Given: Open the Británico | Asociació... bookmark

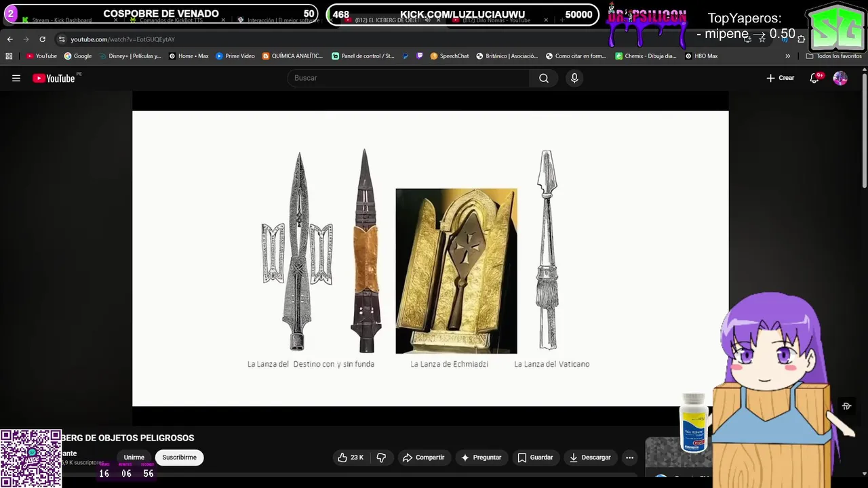Looking at the screenshot, I should click(507, 56).
